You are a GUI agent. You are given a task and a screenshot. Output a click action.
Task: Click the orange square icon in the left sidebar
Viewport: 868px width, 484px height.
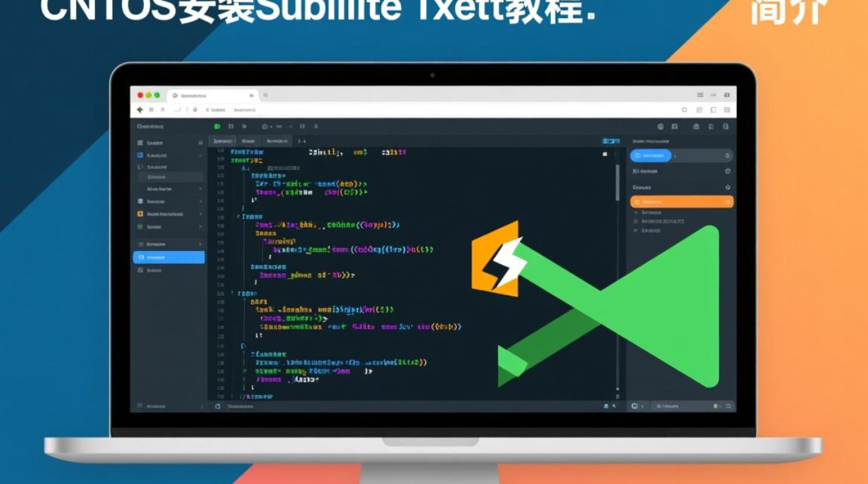(140, 214)
